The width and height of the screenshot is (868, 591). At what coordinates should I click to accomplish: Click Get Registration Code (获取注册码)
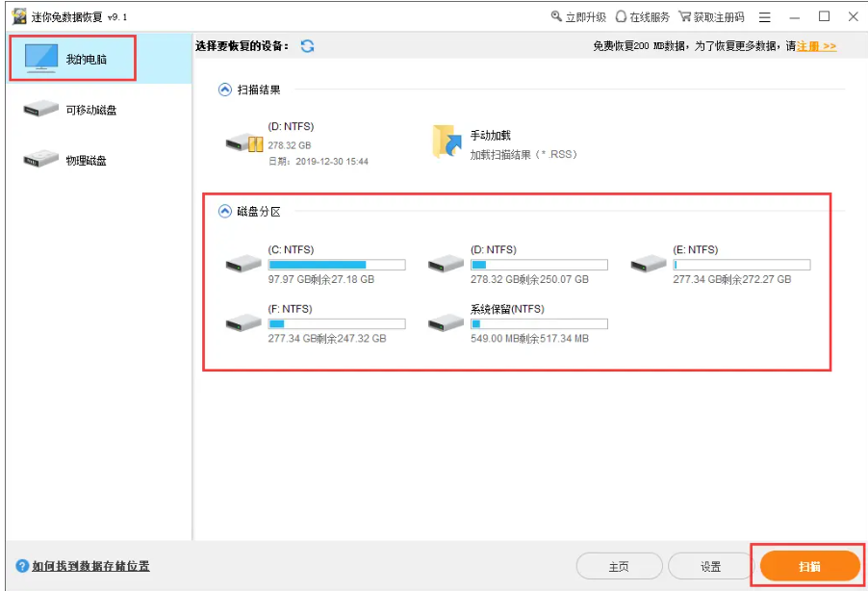click(x=711, y=16)
